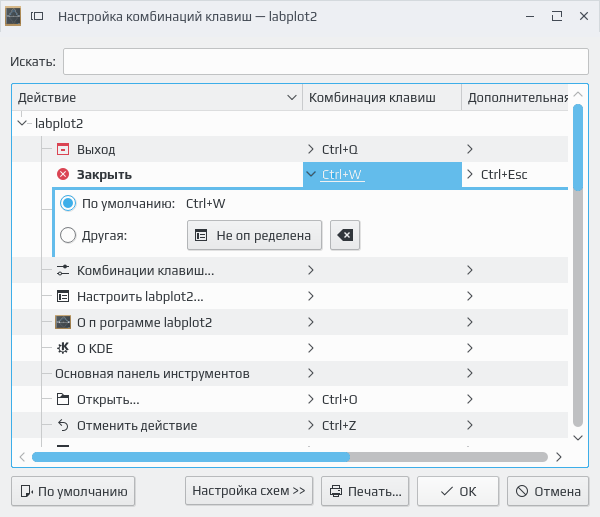Select the Открыть… action name
Image resolution: width=600 pixels, height=517 pixels.
tap(108, 399)
